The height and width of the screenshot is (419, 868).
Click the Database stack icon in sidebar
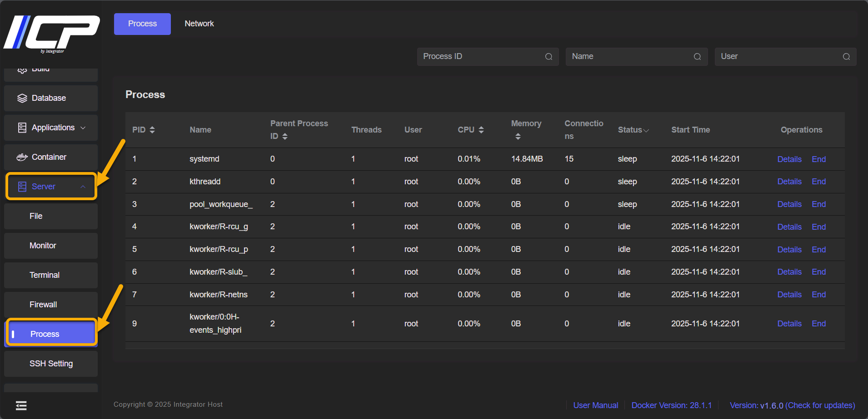click(x=22, y=98)
